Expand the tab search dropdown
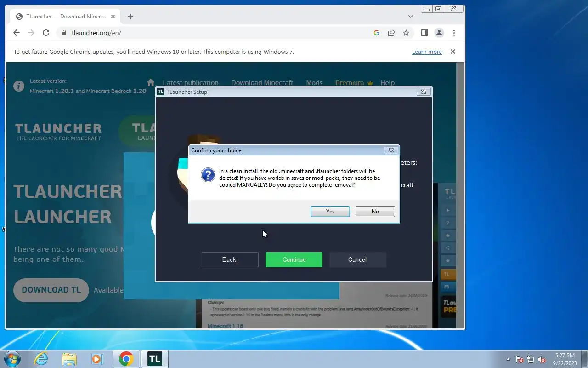The height and width of the screenshot is (368, 588). (x=411, y=17)
